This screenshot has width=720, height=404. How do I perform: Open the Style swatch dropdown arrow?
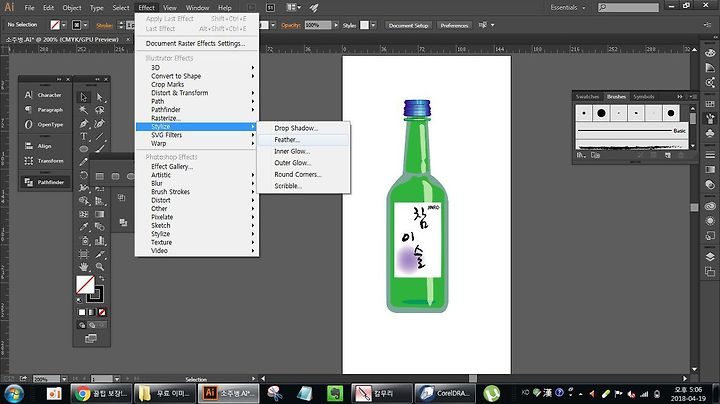click(373, 25)
